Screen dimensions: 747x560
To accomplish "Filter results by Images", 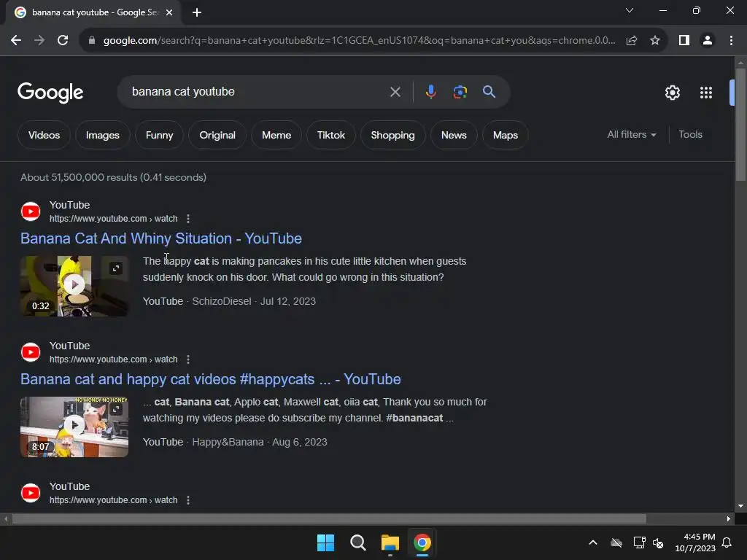I will tap(102, 135).
